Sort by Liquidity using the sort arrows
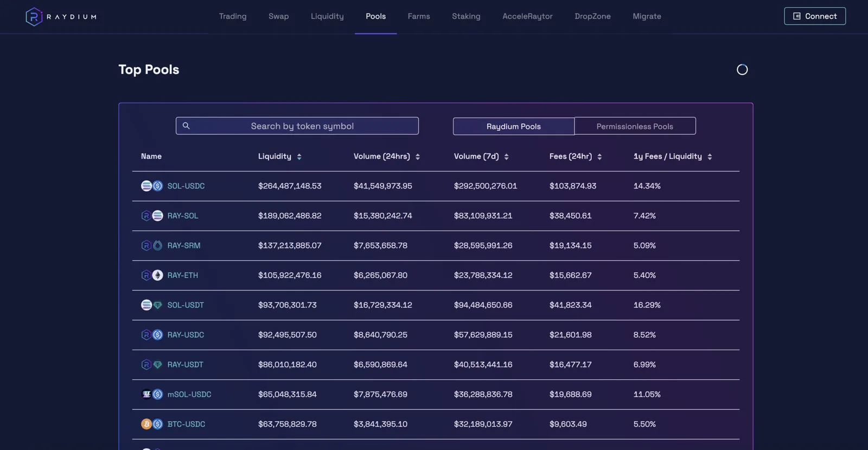The height and width of the screenshot is (450, 868). 299,157
